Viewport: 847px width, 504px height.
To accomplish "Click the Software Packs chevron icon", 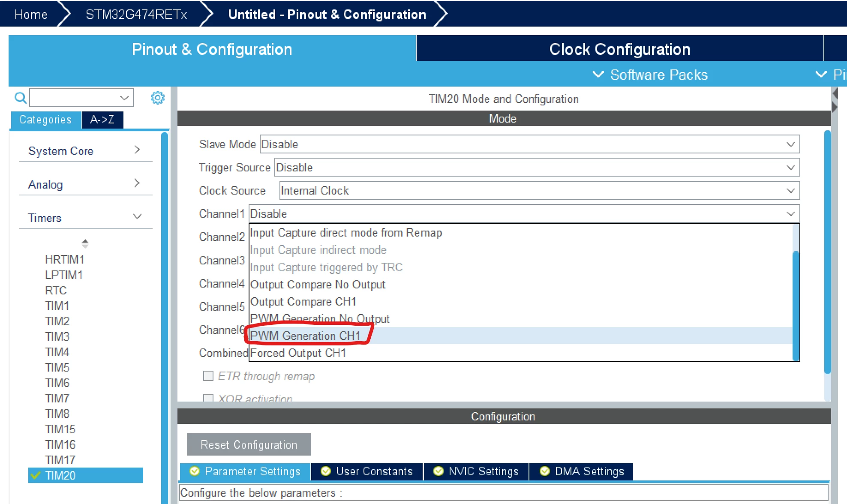I will point(598,75).
